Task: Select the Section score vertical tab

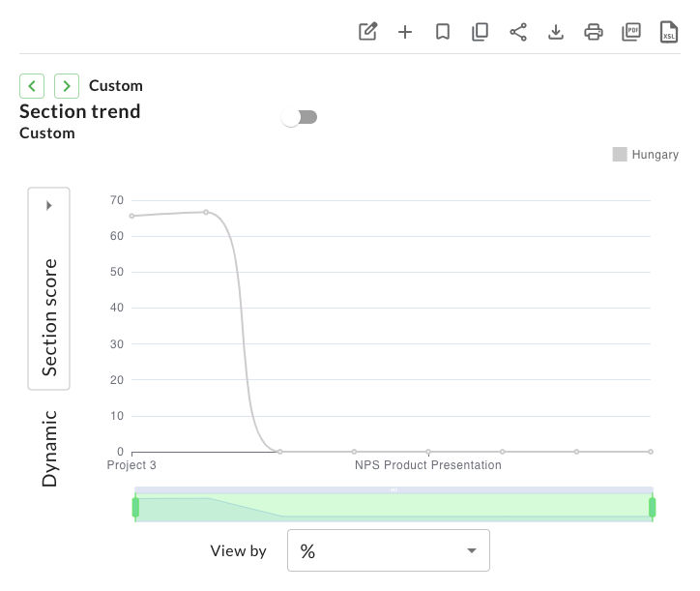Action: [49, 316]
